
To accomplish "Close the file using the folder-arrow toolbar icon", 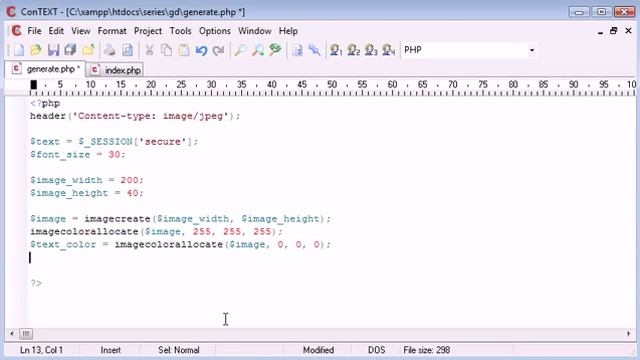I will tap(88, 50).
